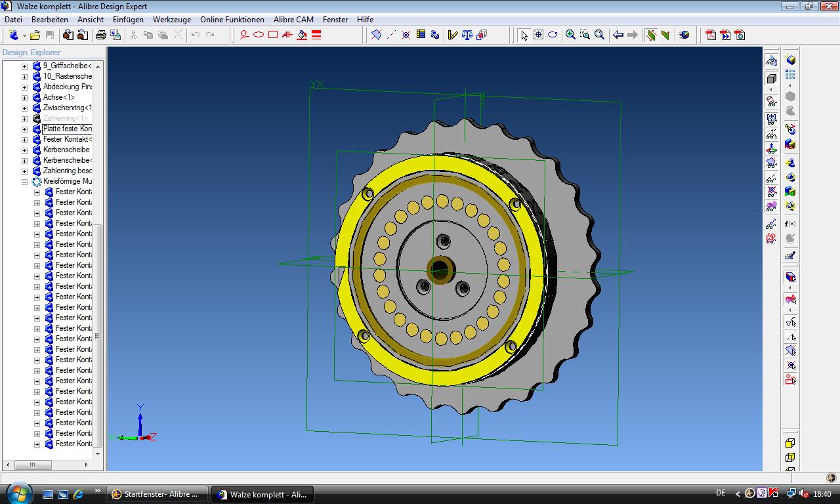The width and height of the screenshot is (840, 504).
Task: Collapse the Kreisförmige Muster tree node
Action: [x=25, y=182]
